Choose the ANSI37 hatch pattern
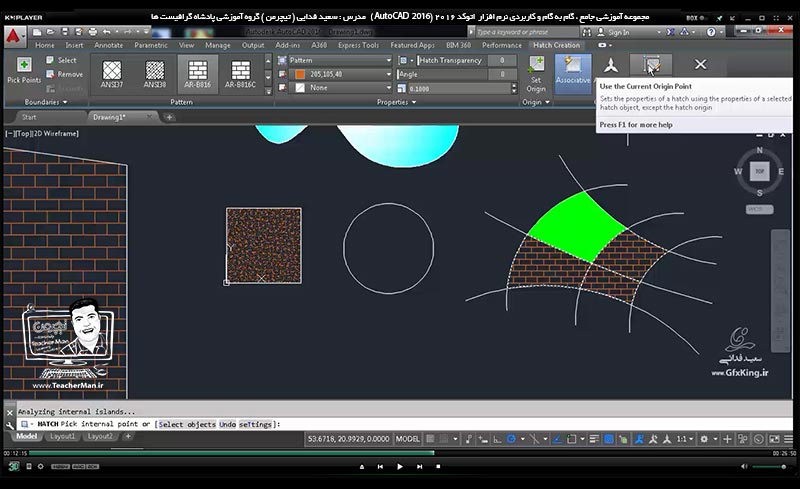Image resolution: width=800 pixels, height=489 pixels. point(112,75)
